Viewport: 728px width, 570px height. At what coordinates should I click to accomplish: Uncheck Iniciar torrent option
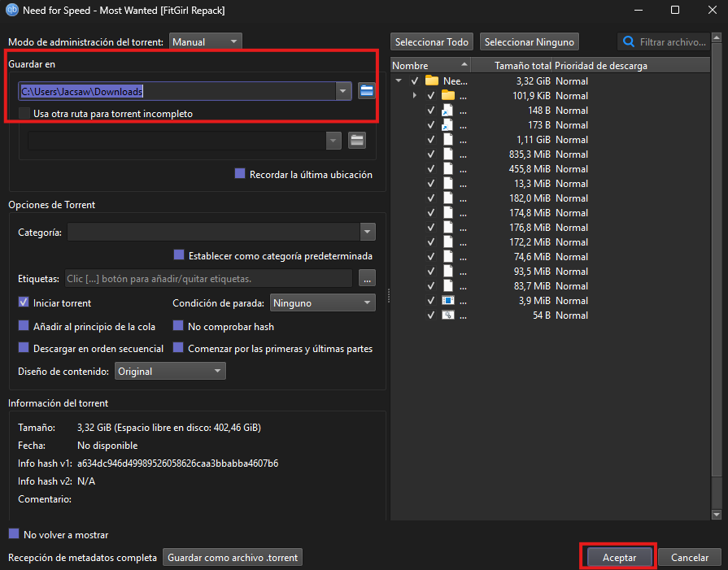click(x=24, y=302)
